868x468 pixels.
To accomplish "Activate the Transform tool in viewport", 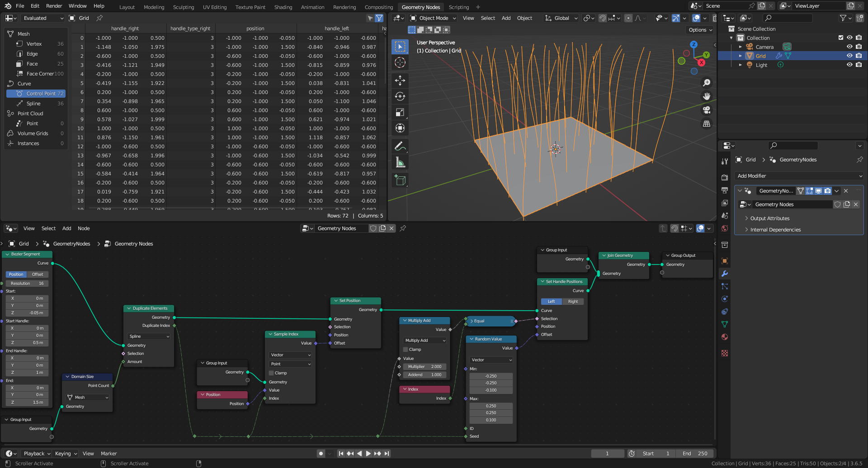I will (400, 128).
